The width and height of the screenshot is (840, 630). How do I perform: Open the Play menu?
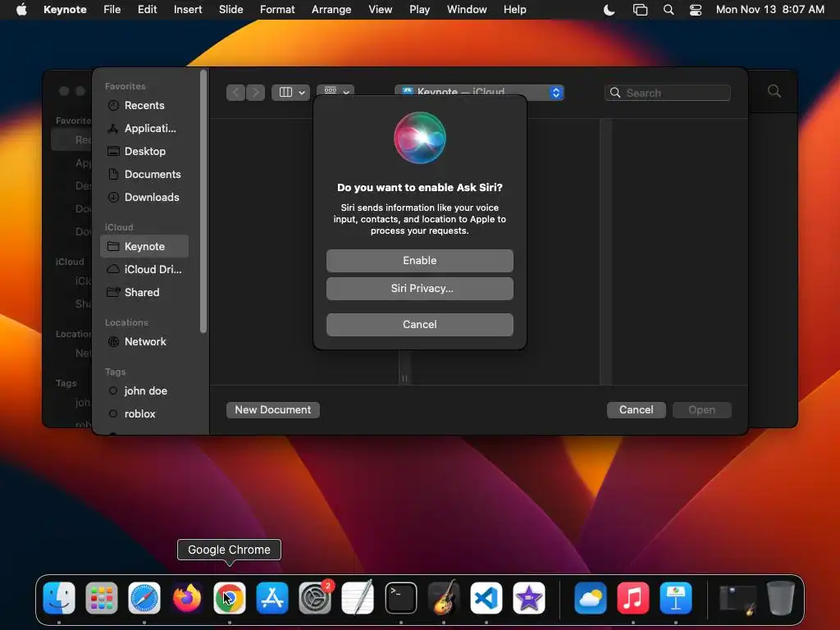tap(419, 9)
